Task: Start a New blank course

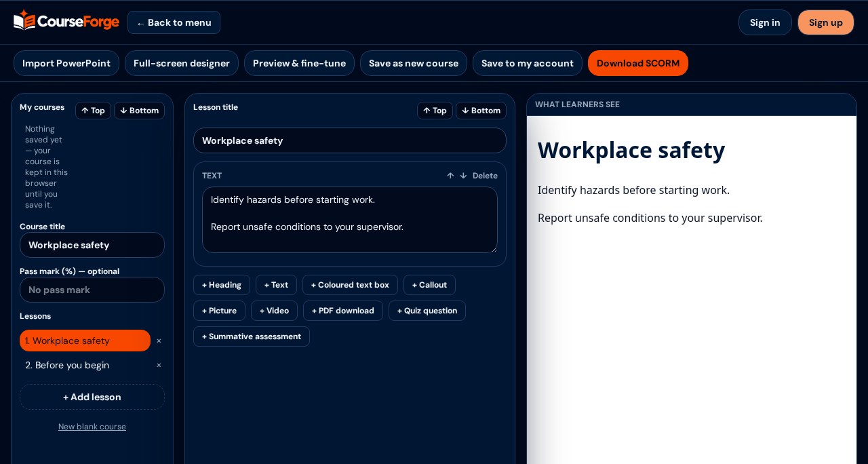Action: point(92,427)
